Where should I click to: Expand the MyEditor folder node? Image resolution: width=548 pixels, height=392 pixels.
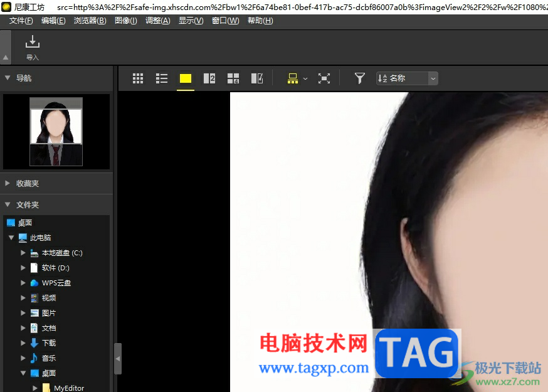point(35,388)
